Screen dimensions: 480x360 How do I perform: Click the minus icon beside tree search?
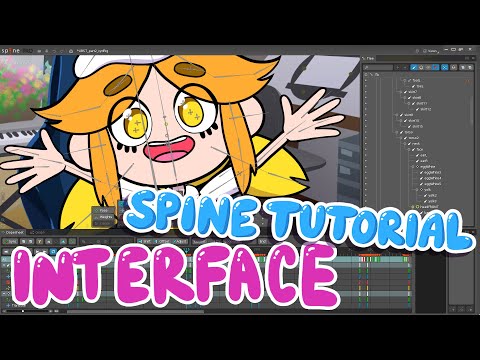[405, 67]
